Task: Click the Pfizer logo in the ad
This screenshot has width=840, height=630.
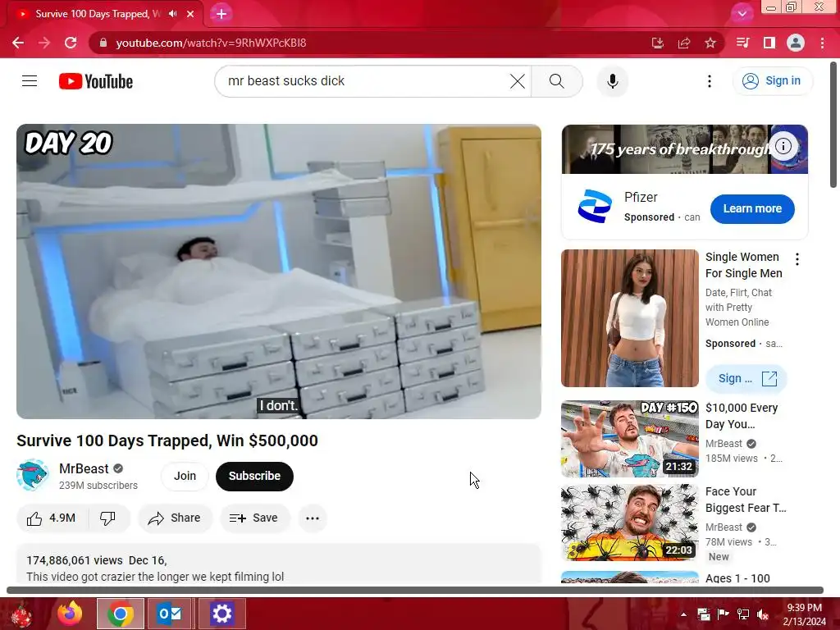Action: click(x=595, y=206)
